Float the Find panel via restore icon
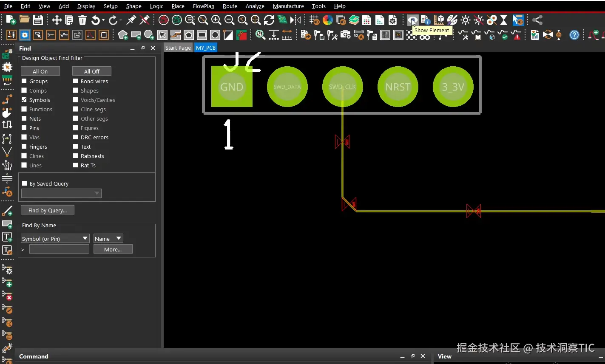Image resolution: width=605 pixels, height=364 pixels. (142, 48)
